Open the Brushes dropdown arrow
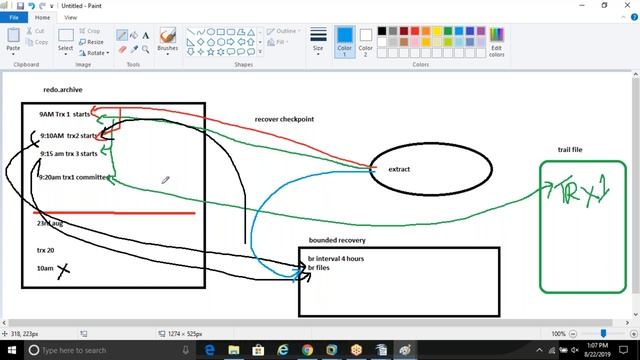Screen dimensions: 640x360 point(167,54)
